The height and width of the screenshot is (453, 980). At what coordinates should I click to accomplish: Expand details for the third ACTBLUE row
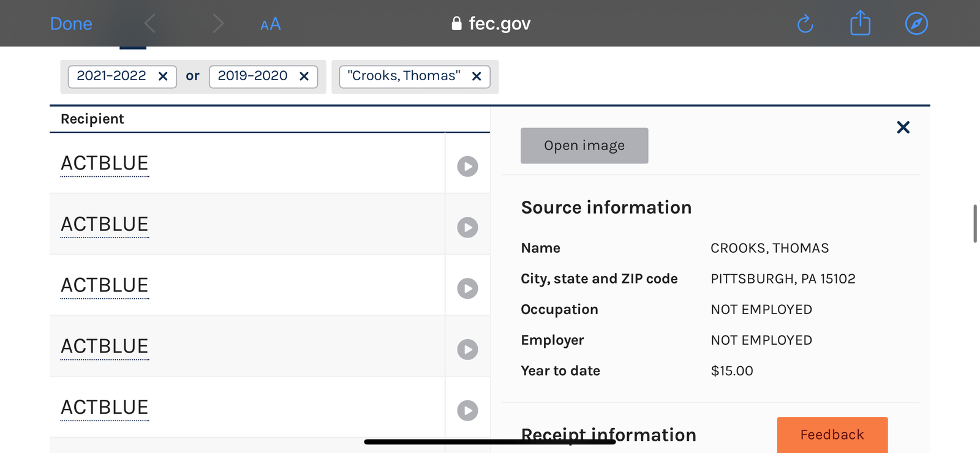coord(467,288)
